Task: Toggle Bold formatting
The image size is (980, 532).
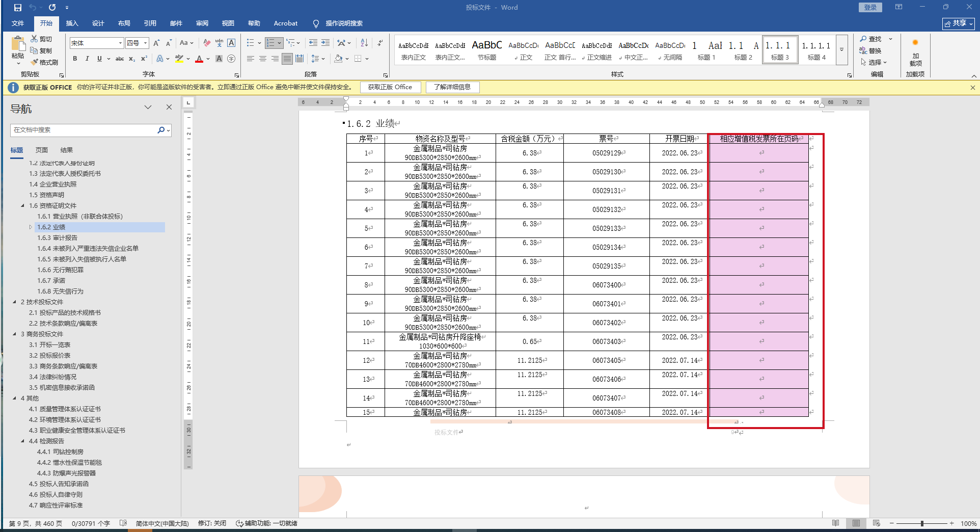Action: [75, 59]
